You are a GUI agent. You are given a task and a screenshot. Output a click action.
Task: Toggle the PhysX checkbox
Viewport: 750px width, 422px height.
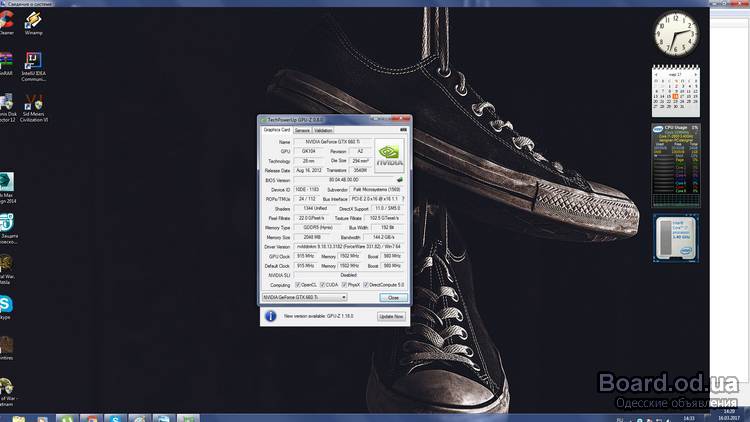pyautogui.click(x=344, y=285)
